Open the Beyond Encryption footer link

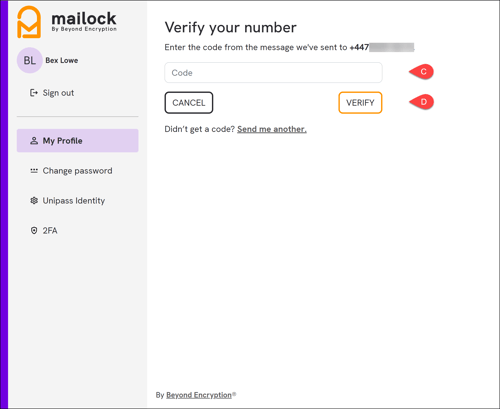point(199,395)
